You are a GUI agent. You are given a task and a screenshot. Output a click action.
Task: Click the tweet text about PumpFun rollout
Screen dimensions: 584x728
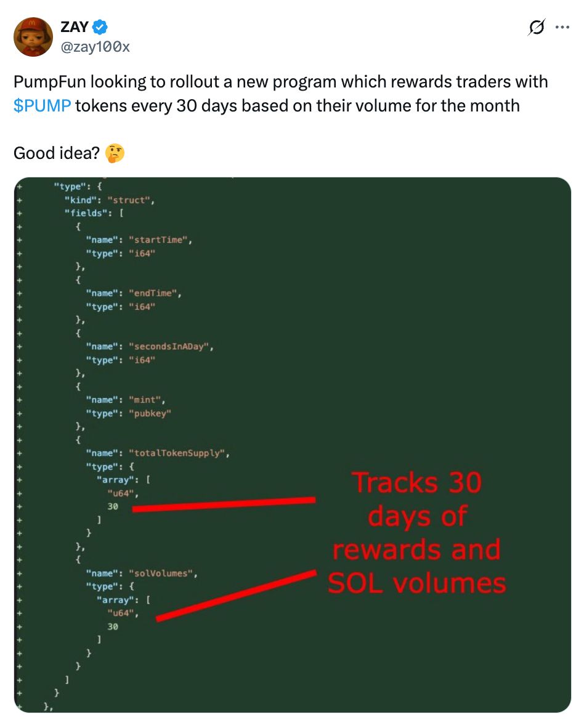[x=280, y=94]
